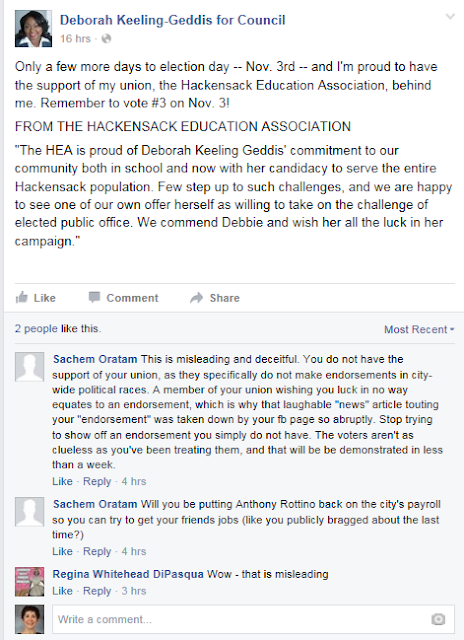Image resolution: width=464 pixels, height=640 pixels.
Task: Click the 16 hrs timestamp link
Action: tap(75, 39)
